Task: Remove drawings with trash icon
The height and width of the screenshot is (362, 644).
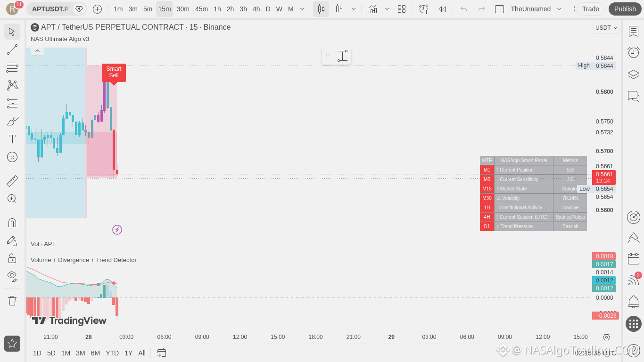Action: [12, 301]
